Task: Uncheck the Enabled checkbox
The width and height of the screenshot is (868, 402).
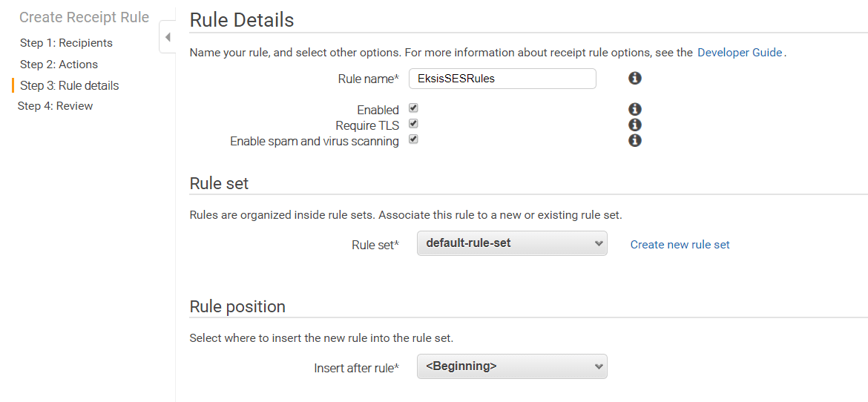Action: tap(413, 108)
